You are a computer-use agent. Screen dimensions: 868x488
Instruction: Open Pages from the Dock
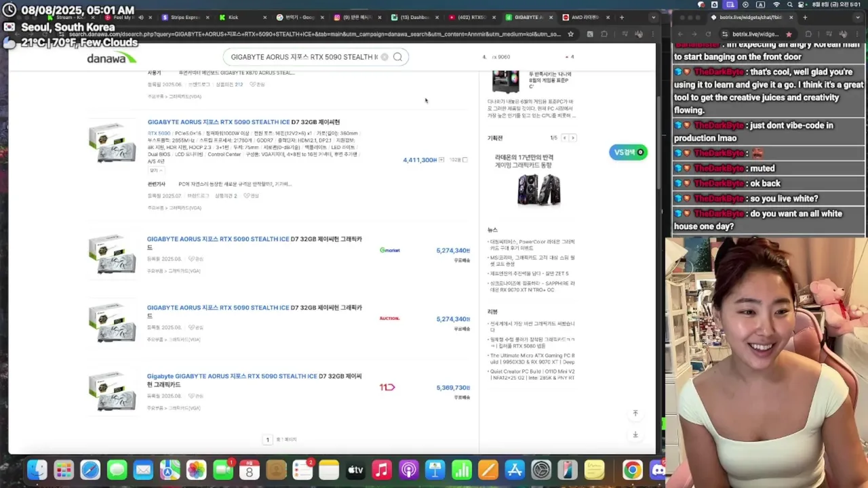tap(488, 470)
